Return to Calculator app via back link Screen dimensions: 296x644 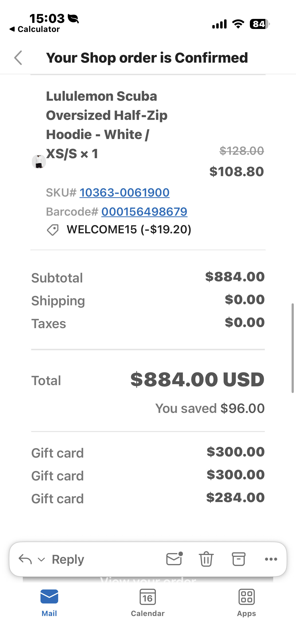pyautogui.click(x=35, y=29)
